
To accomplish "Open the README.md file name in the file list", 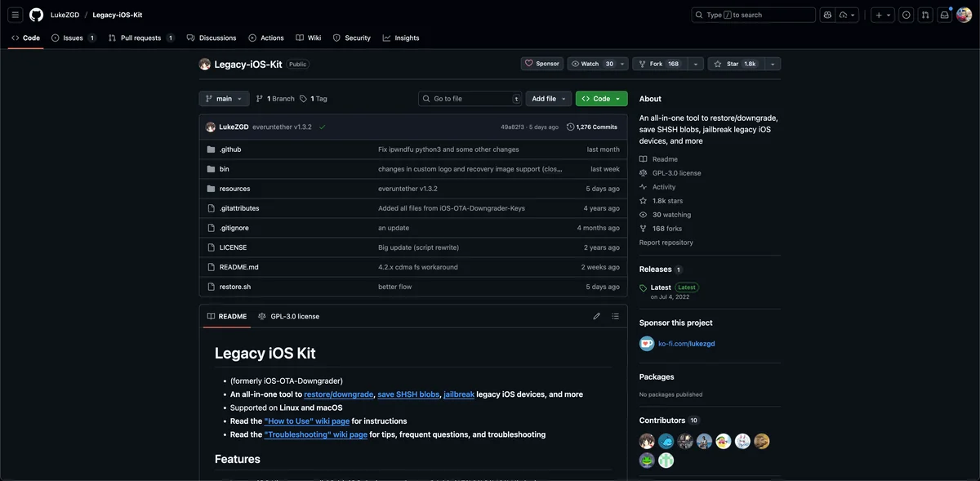I will pos(239,267).
